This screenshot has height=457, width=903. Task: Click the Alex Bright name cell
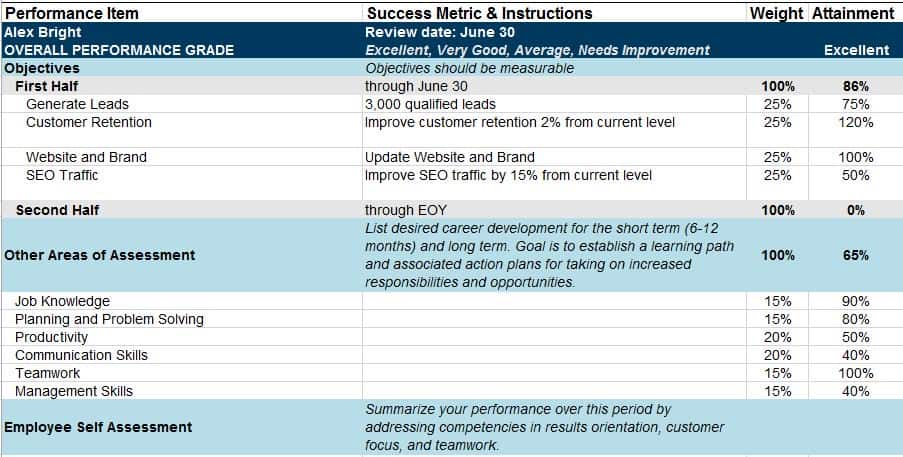pos(43,32)
